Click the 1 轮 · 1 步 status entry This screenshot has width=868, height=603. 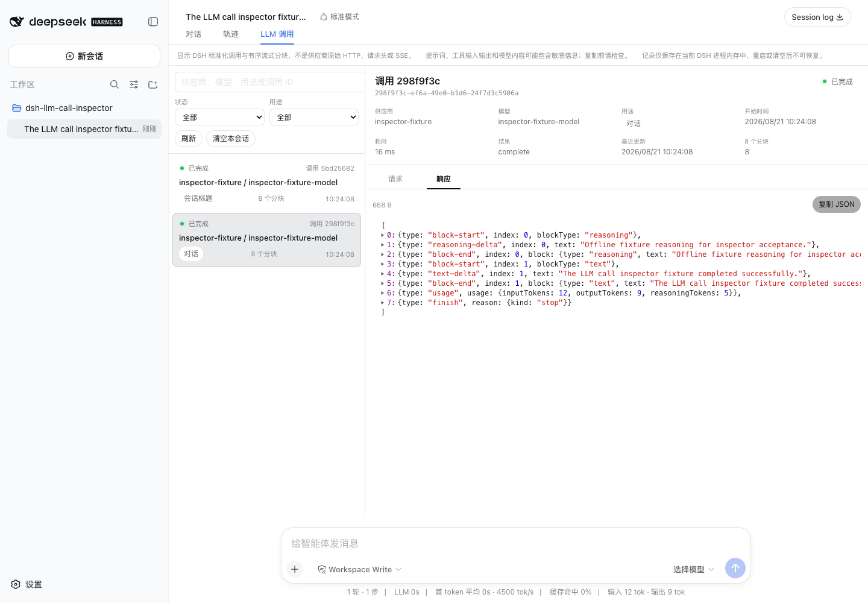click(363, 592)
